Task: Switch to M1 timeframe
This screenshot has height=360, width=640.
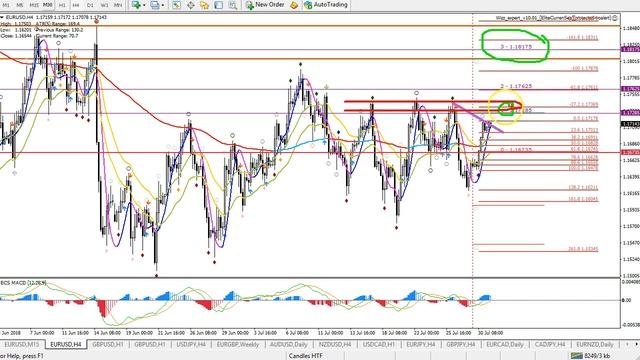Action: tap(6, 5)
